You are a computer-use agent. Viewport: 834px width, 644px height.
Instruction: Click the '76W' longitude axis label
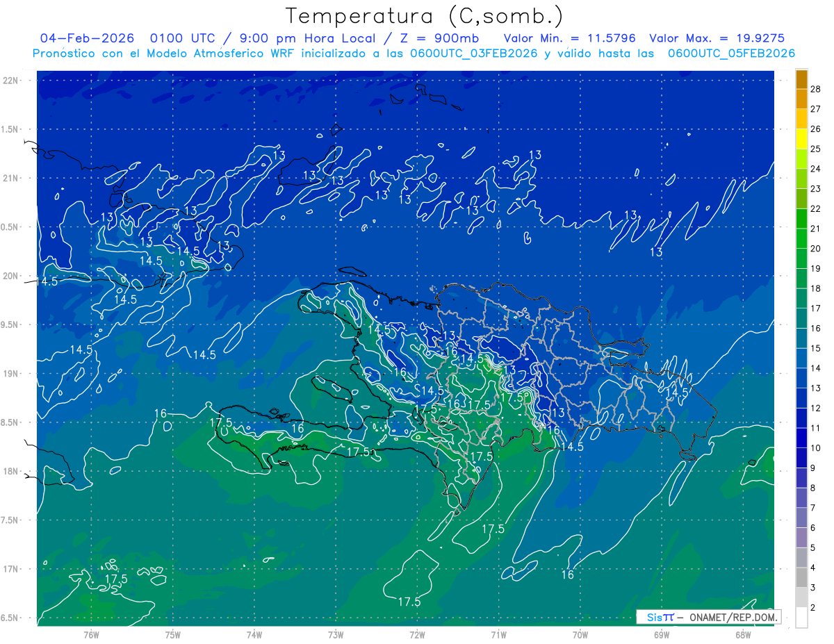pyautogui.click(x=91, y=635)
